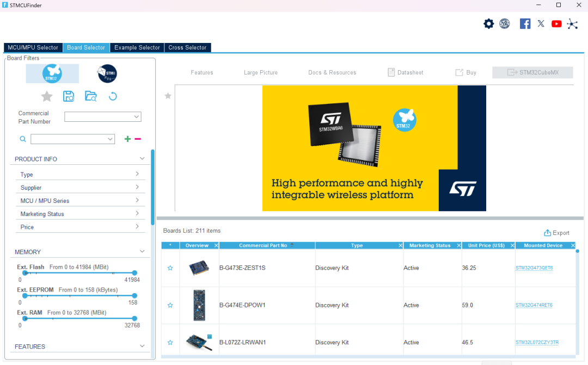Open Commercial Part Number dropdown
The height and width of the screenshot is (365, 588).
pos(137,117)
